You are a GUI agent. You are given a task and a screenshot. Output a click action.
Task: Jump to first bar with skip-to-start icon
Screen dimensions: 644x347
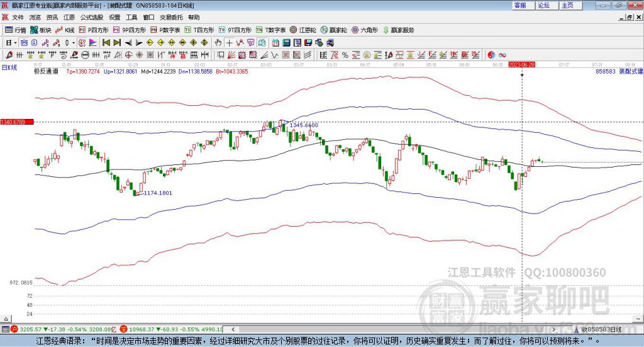(x=106, y=43)
